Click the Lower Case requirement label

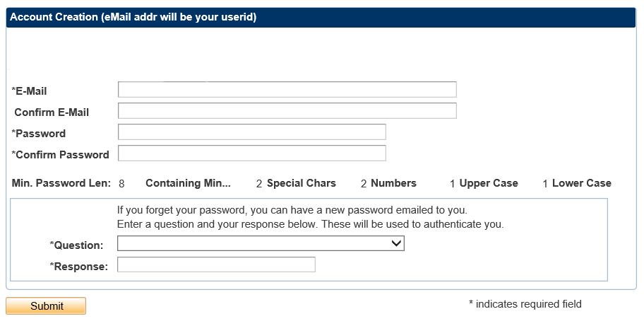pos(581,183)
